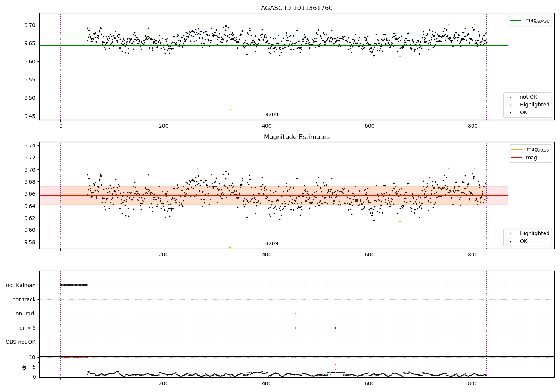This screenshot has height=392, width=560.
Task: Click the 'dr' y-axis label
Action: 24,367
